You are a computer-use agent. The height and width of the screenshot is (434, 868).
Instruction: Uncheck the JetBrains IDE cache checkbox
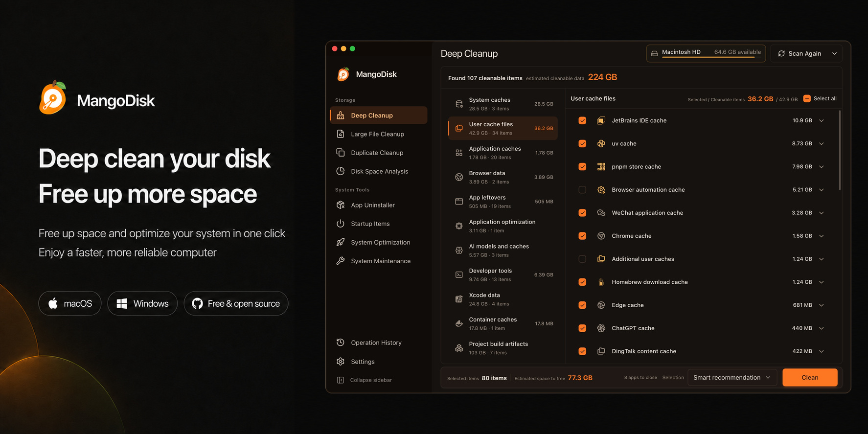(x=582, y=120)
